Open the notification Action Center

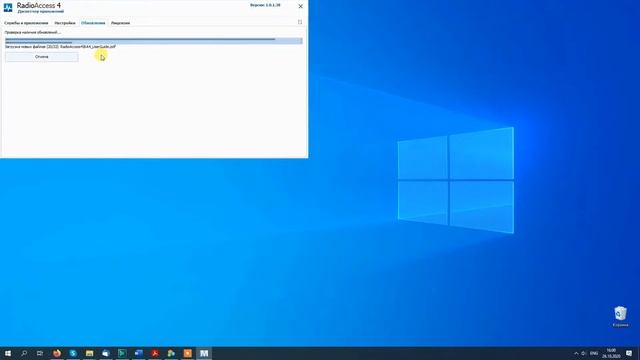[629, 353]
